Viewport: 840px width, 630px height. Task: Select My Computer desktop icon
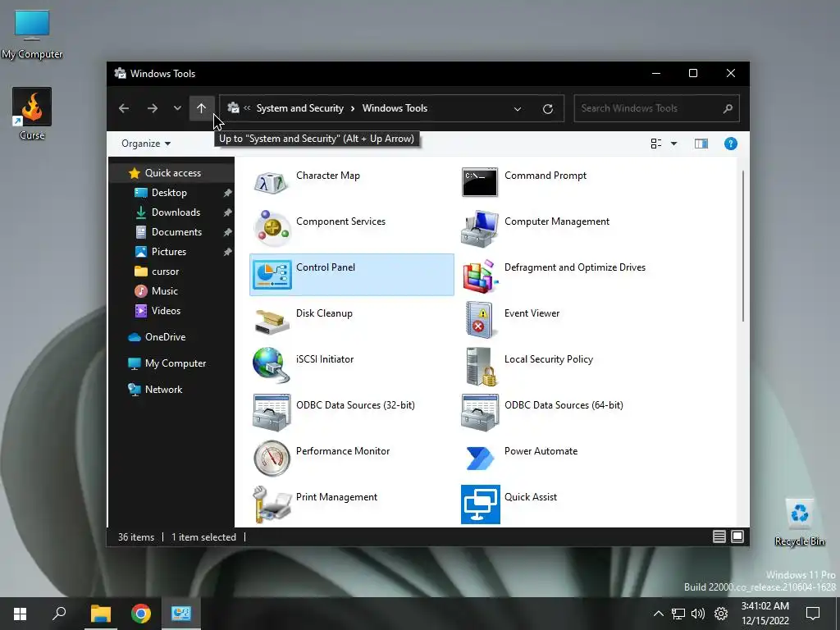tap(32, 34)
